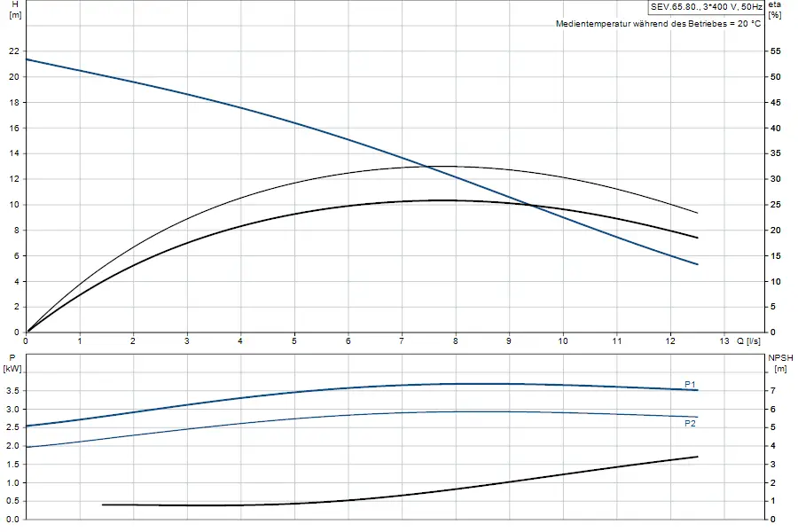Click the 3 tick on the Q axis
This screenshot has height=532, width=798.
point(187,341)
